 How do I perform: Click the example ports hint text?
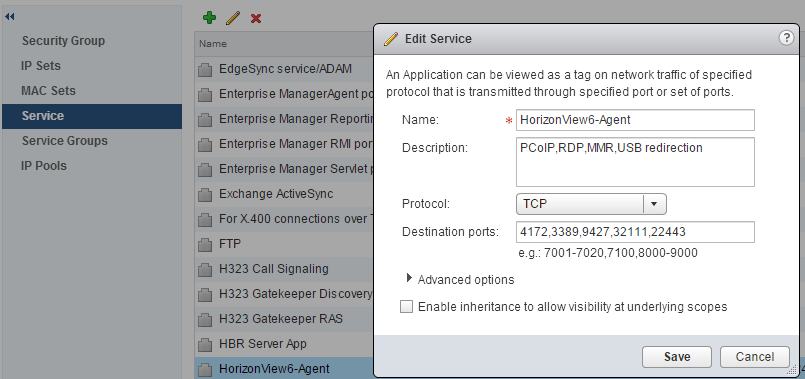(608, 253)
